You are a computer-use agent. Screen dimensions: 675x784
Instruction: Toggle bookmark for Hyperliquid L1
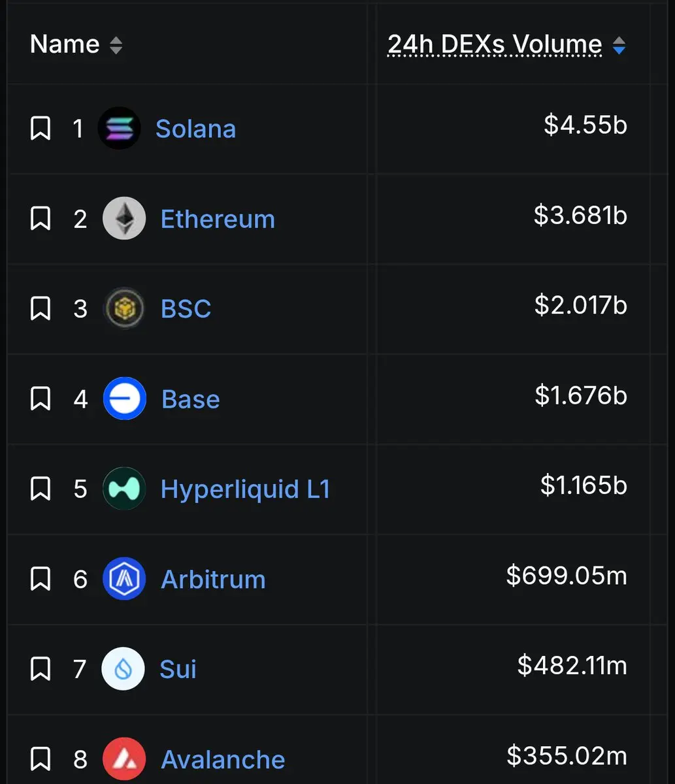click(x=41, y=489)
